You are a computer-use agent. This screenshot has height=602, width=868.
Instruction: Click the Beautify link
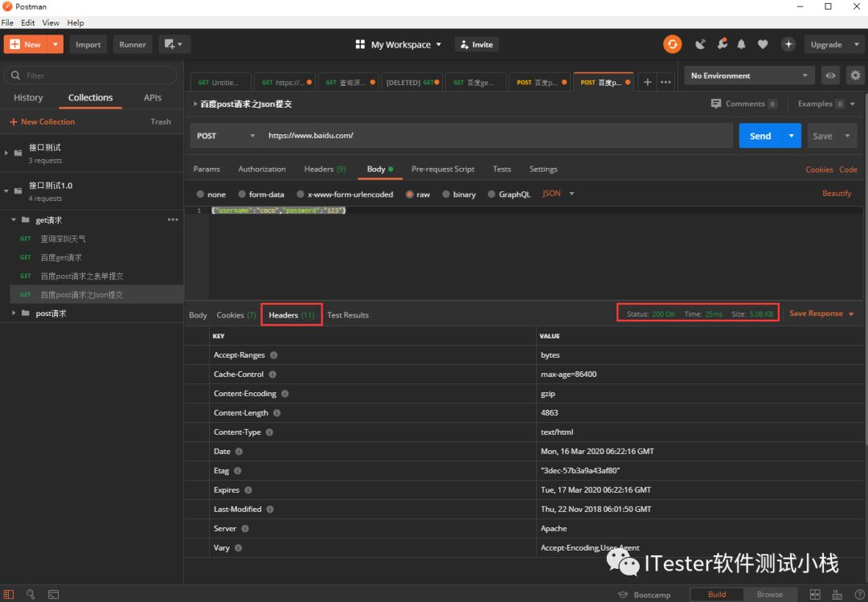[x=837, y=193]
